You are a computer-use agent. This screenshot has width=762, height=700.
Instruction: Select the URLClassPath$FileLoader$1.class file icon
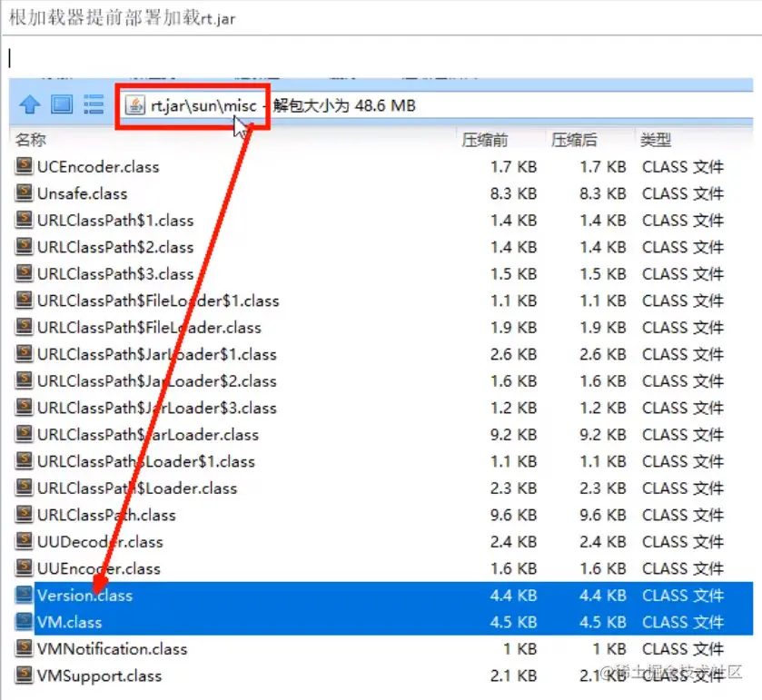point(24,301)
